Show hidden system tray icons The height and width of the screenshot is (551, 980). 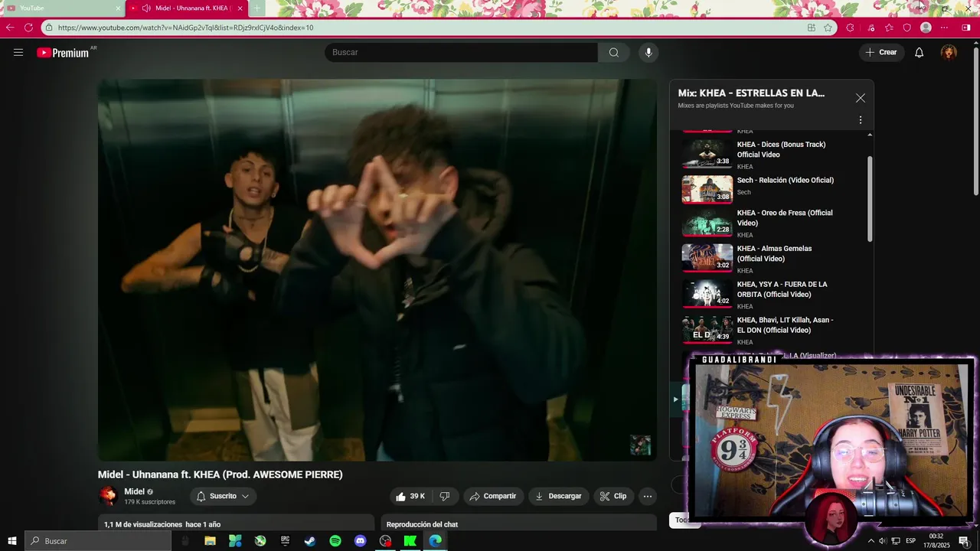[x=871, y=541]
